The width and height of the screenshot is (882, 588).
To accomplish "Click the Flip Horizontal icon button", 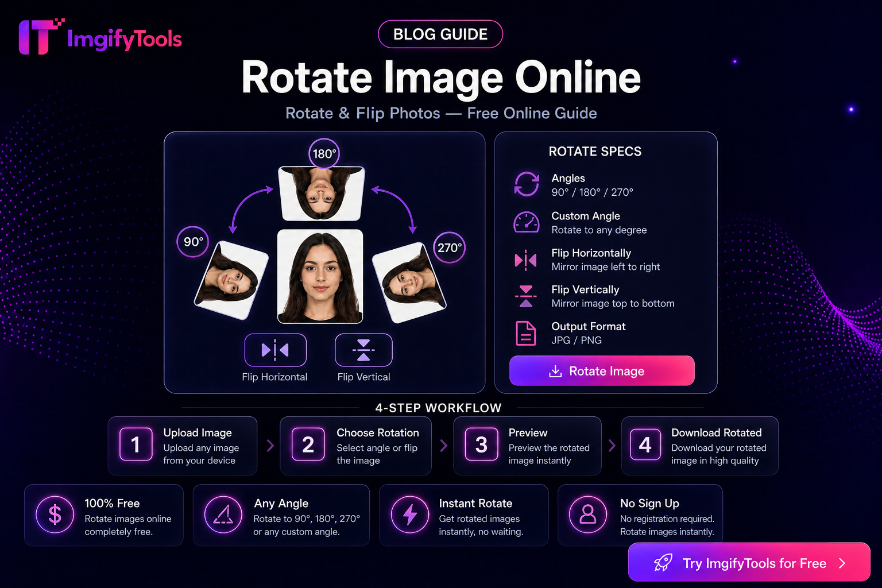I will point(276,350).
